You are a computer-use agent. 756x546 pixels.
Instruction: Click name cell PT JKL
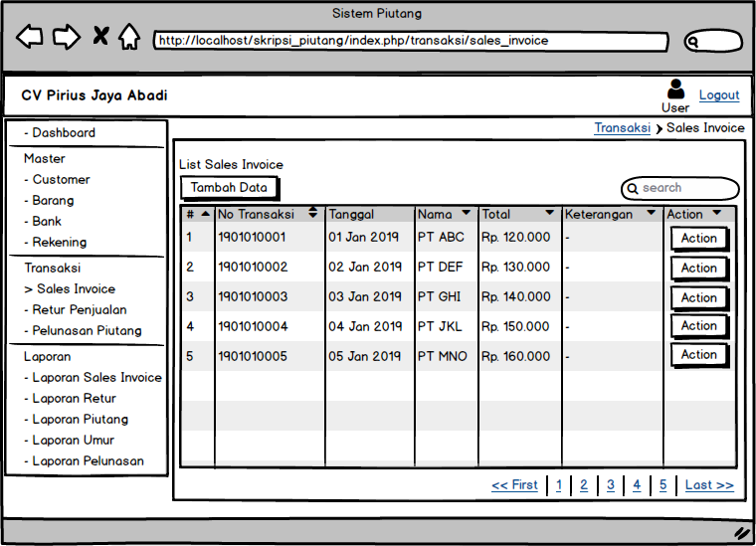pos(440,327)
